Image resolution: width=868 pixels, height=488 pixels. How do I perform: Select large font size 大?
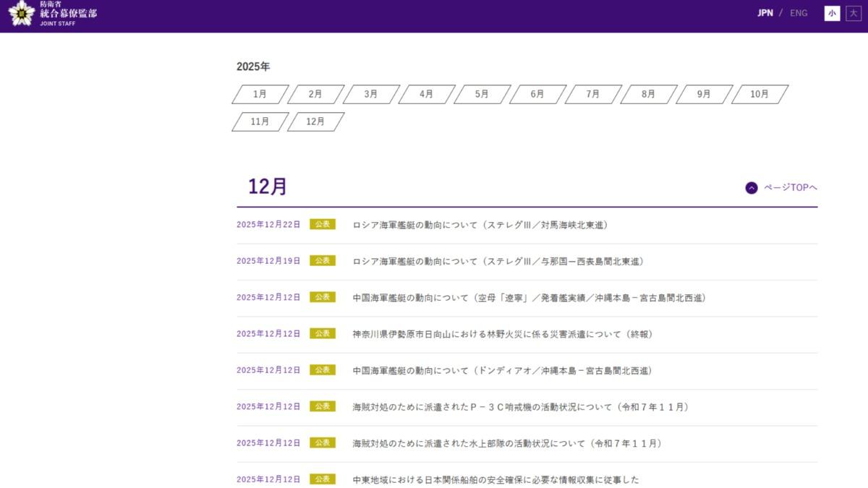853,13
